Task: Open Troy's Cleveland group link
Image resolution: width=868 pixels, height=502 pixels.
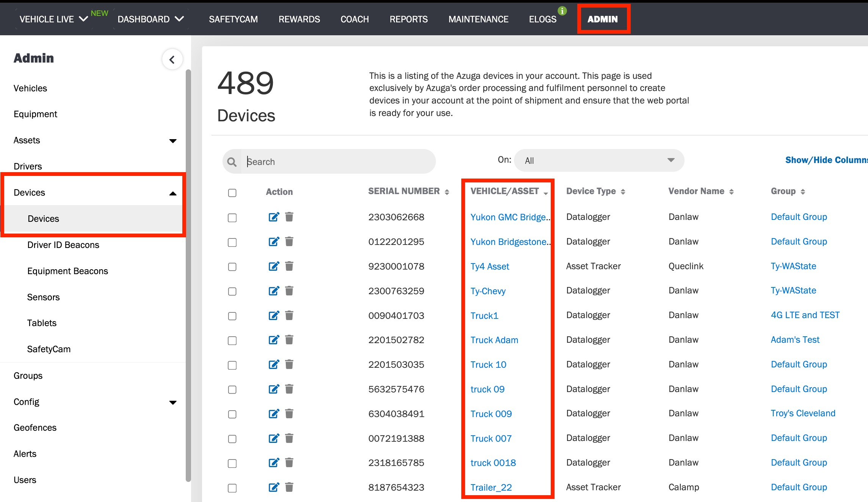Action: click(803, 413)
